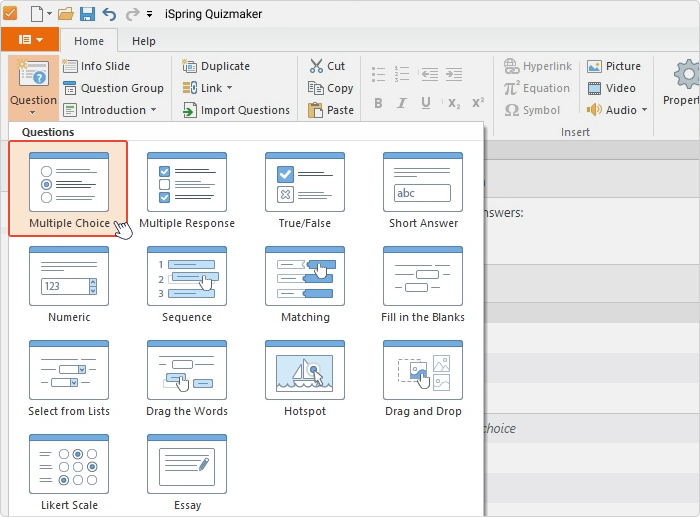The height and width of the screenshot is (517, 700).
Task: Insert a Hotspot question
Action: click(x=305, y=377)
